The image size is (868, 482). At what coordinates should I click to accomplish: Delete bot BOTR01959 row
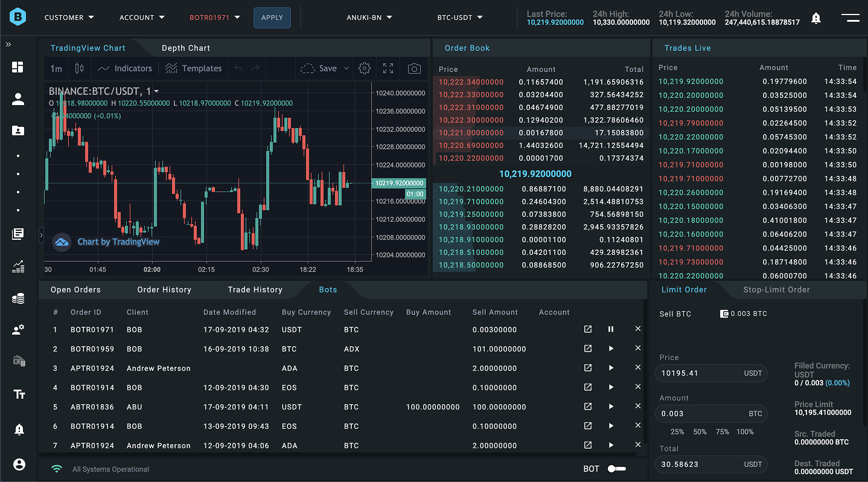click(x=638, y=348)
